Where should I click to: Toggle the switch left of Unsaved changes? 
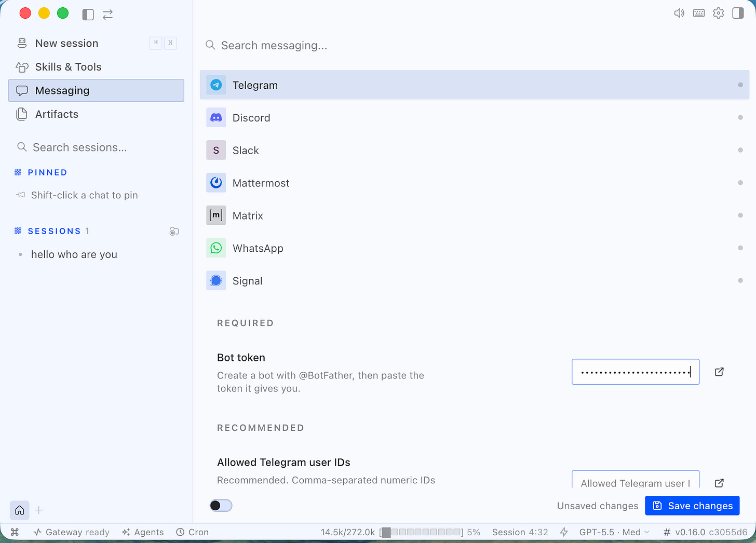pos(221,506)
